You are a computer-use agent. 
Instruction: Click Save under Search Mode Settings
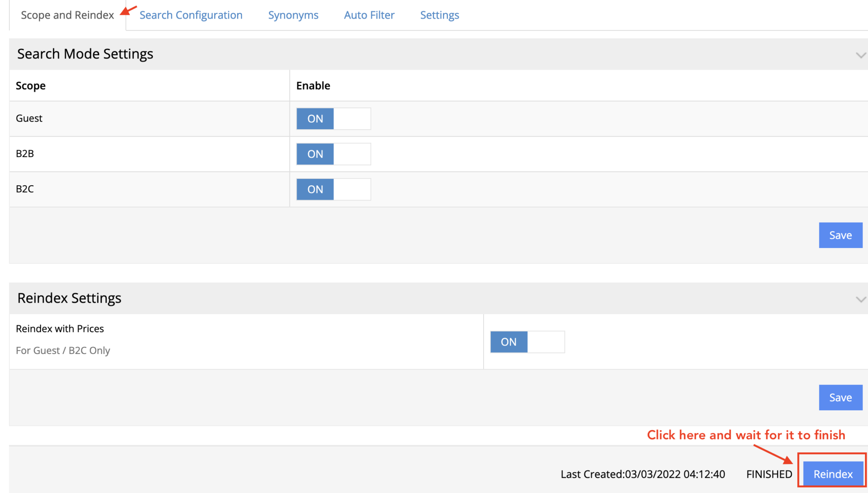coord(840,235)
